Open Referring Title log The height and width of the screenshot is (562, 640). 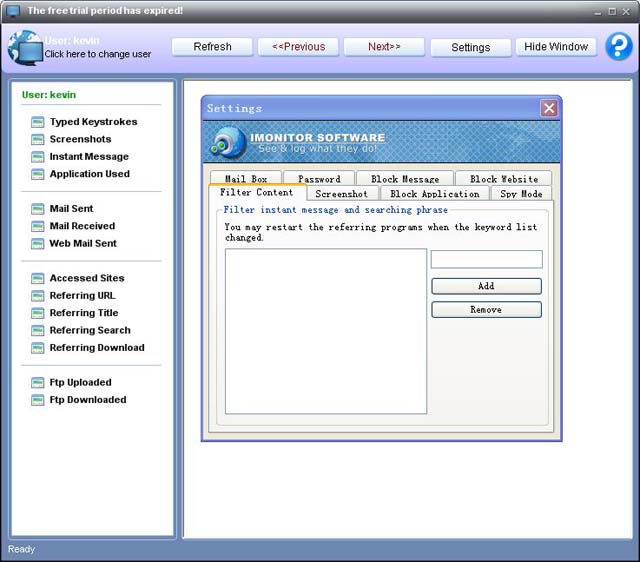(x=84, y=313)
